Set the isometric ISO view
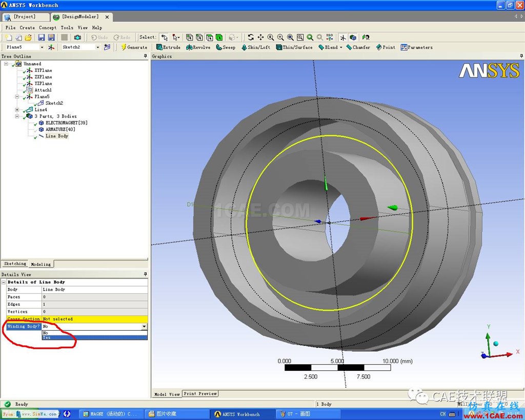 pyautogui.click(x=330, y=37)
